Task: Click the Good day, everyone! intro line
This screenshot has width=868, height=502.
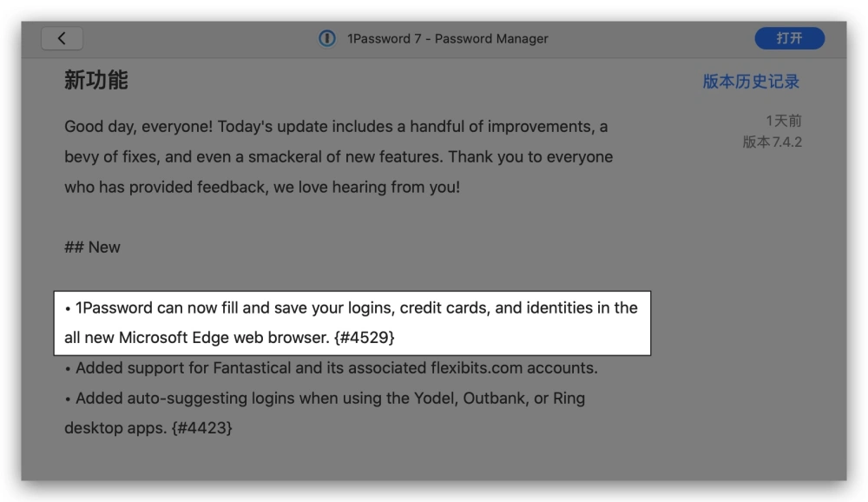Action: click(336, 127)
